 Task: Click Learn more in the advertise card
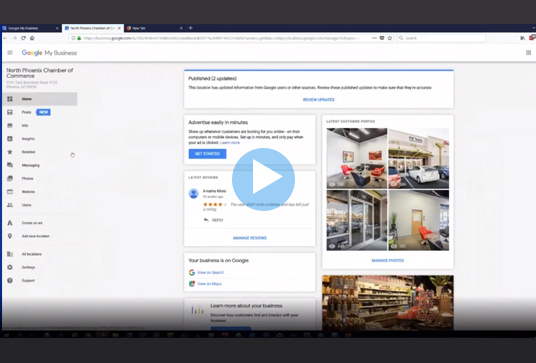pyautogui.click(x=230, y=143)
